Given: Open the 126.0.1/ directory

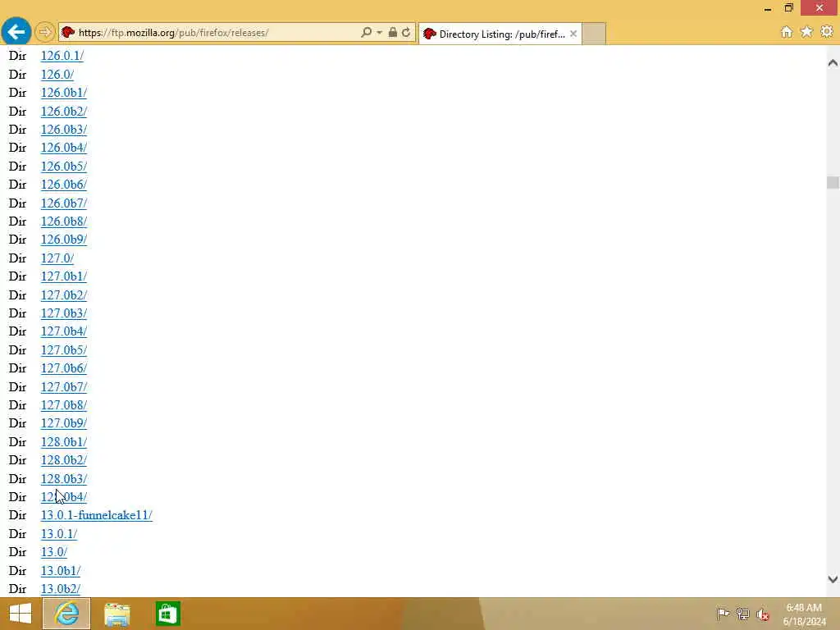Looking at the screenshot, I should pos(62,56).
